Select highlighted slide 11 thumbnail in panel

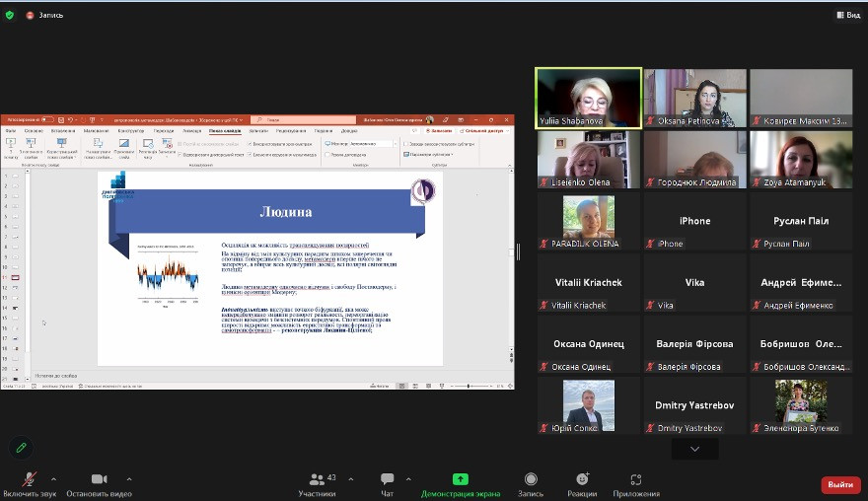pyautogui.click(x=16, y=277)
